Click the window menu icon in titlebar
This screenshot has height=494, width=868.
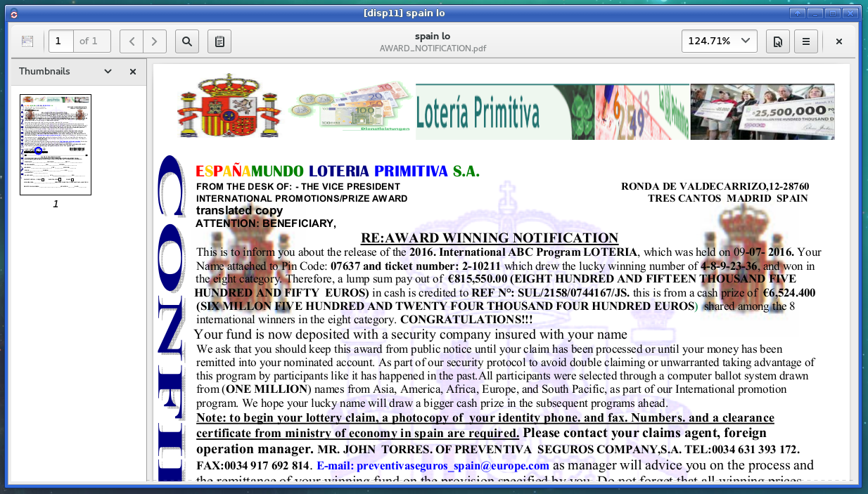(x=14, y=13)
